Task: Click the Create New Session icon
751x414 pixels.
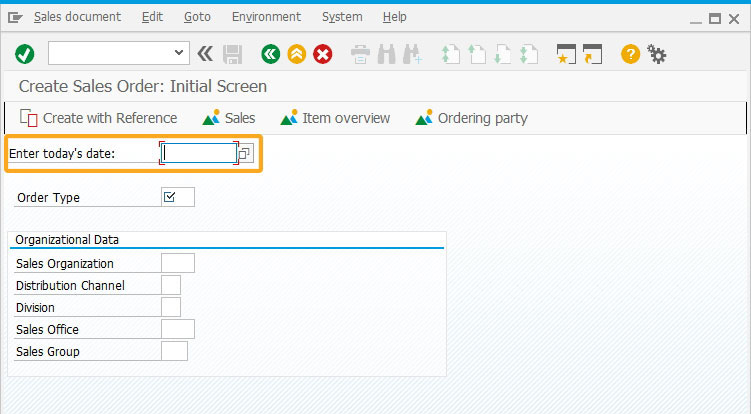Action: pyautogui.click(x=566, y=54)
